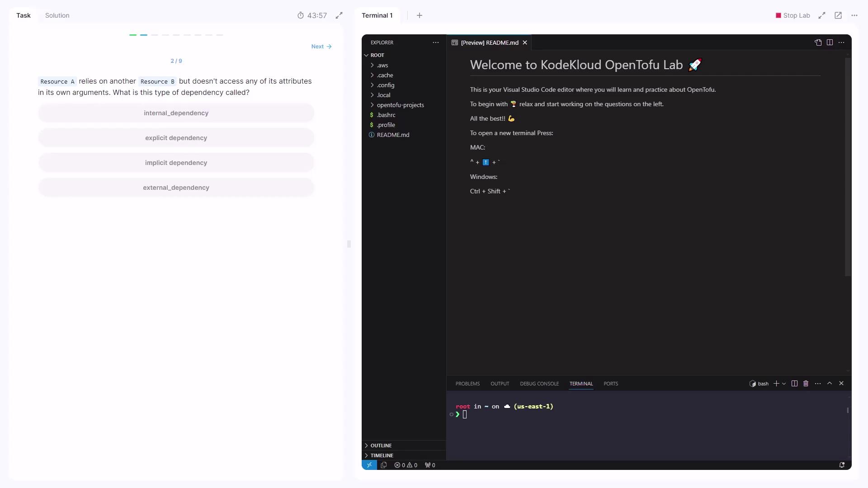
Task: Go to Next question
Action: tap(321, 47)
